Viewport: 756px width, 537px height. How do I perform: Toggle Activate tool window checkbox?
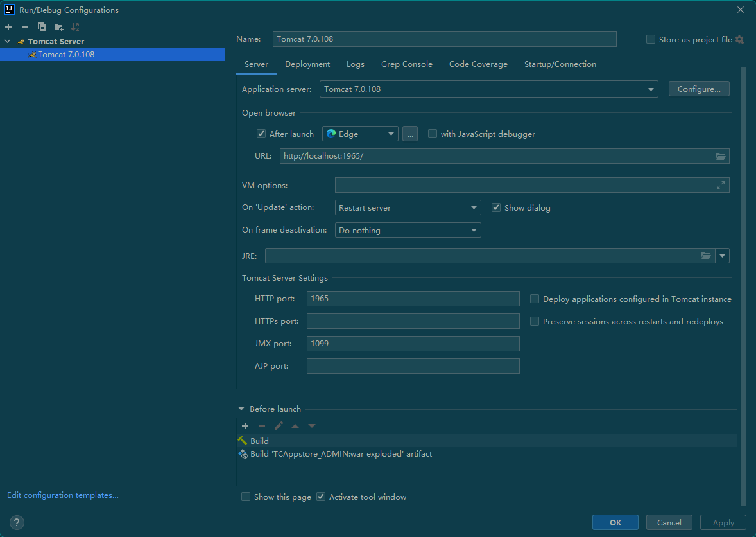click(321, 497)
